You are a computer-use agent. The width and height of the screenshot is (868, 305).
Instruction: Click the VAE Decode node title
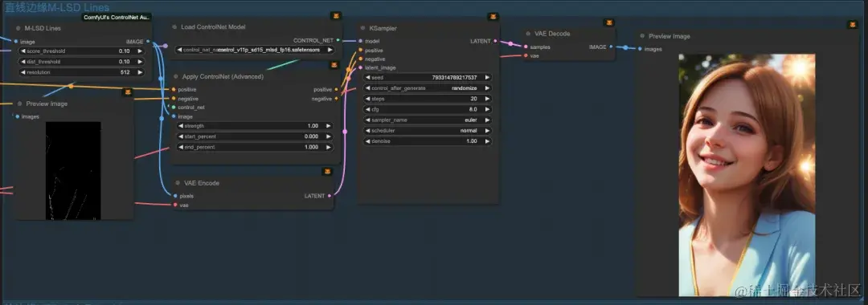coord(552,34)
